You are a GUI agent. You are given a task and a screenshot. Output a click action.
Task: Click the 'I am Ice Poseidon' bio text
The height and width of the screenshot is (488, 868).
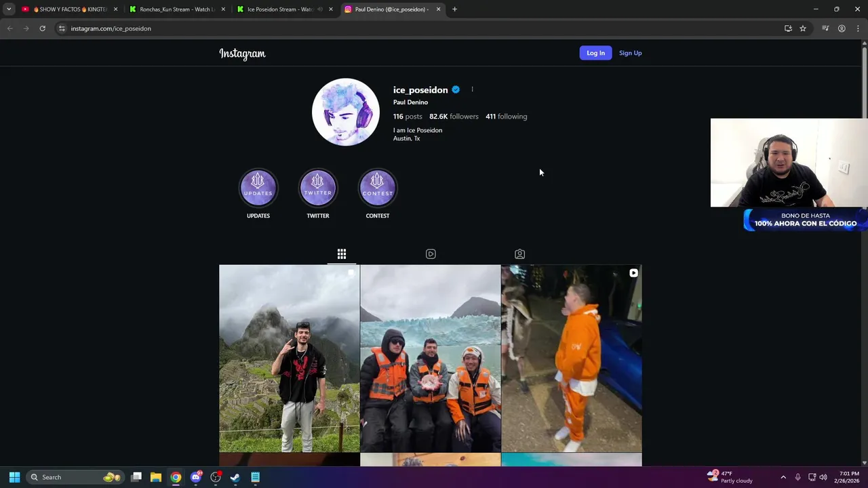[418, 130]
